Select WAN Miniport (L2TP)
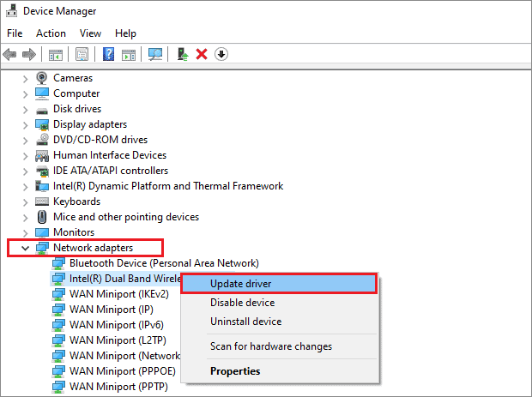Image resolution: width=532 pixels, height=397 pixels. (x=118, y=340)
